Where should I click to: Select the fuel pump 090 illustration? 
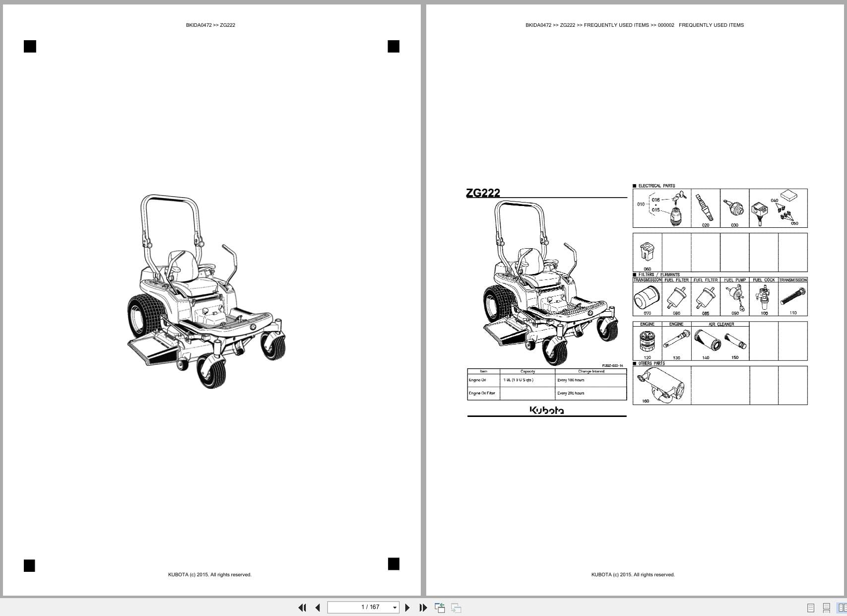(x=735, y=297)
